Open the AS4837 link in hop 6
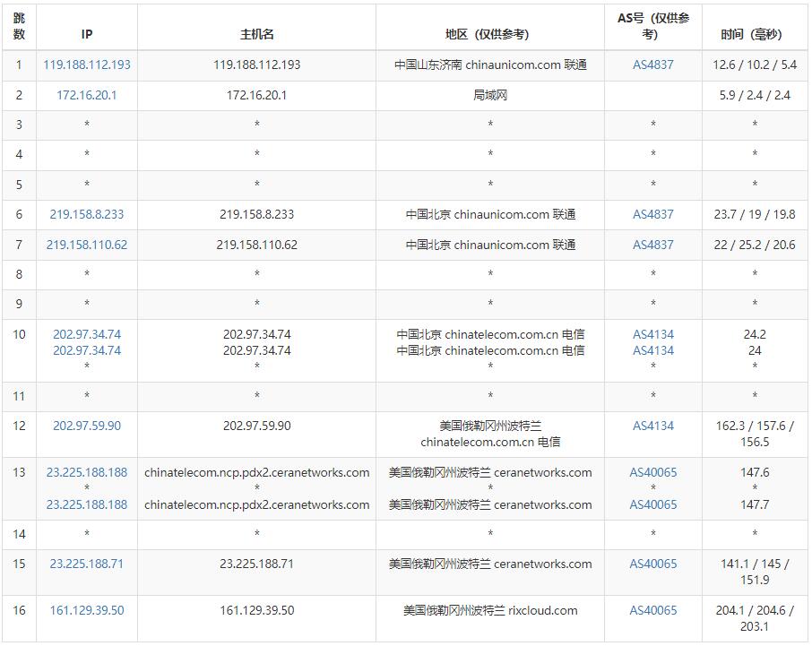812x646 pixels. pos(653,214)
